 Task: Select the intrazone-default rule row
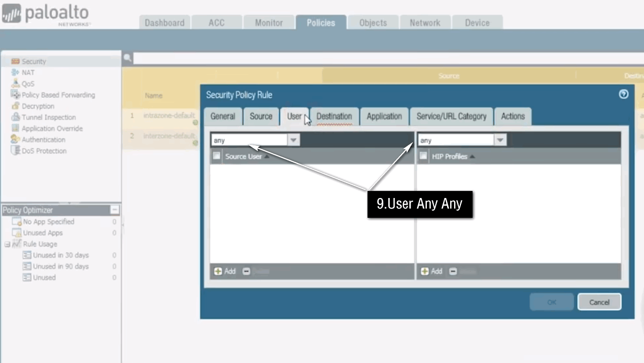(161, 119)
